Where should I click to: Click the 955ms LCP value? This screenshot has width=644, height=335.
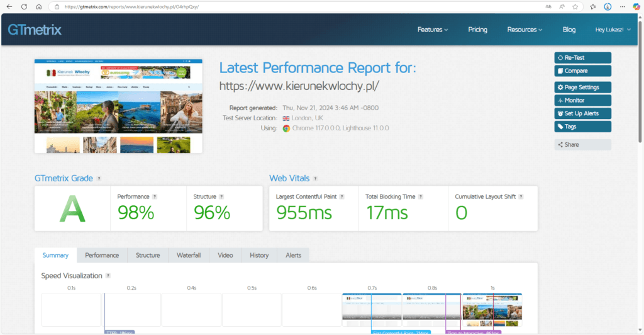click(x=304, y=213)
